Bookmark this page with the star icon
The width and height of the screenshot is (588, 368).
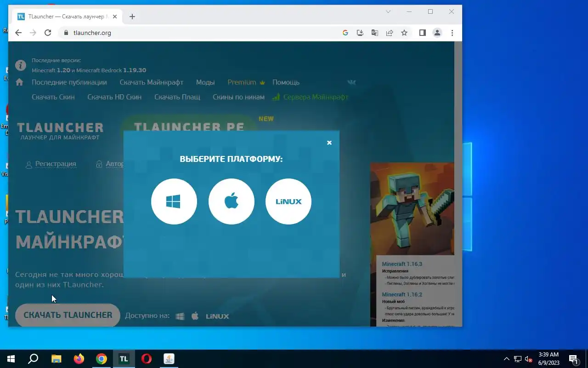[404, 33]
